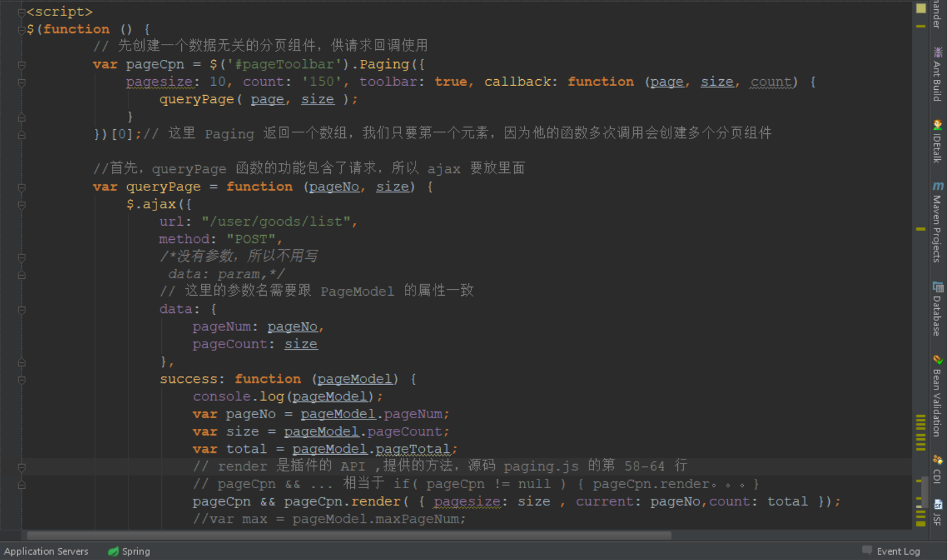This screenshot has width=947, height=560.
Task: Collapse fold on the pagesize: 10 line
Action: tap(21, 82)
